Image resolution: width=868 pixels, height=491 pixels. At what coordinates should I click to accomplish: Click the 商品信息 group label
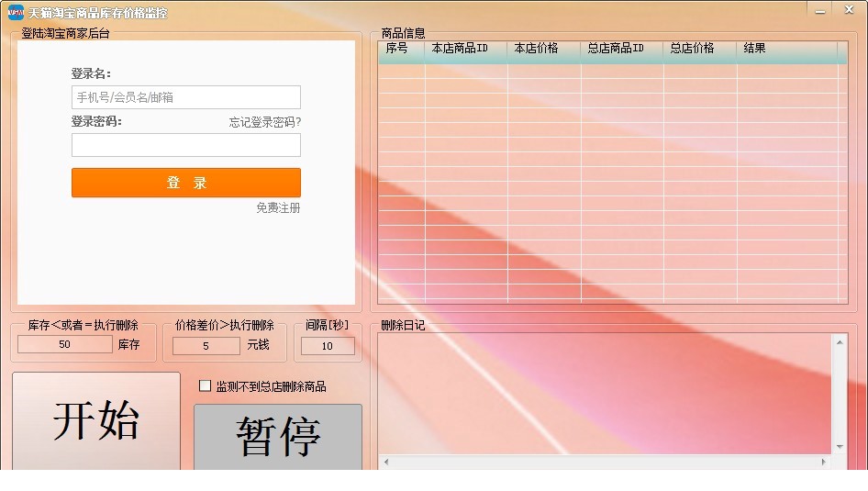[403, 33]
